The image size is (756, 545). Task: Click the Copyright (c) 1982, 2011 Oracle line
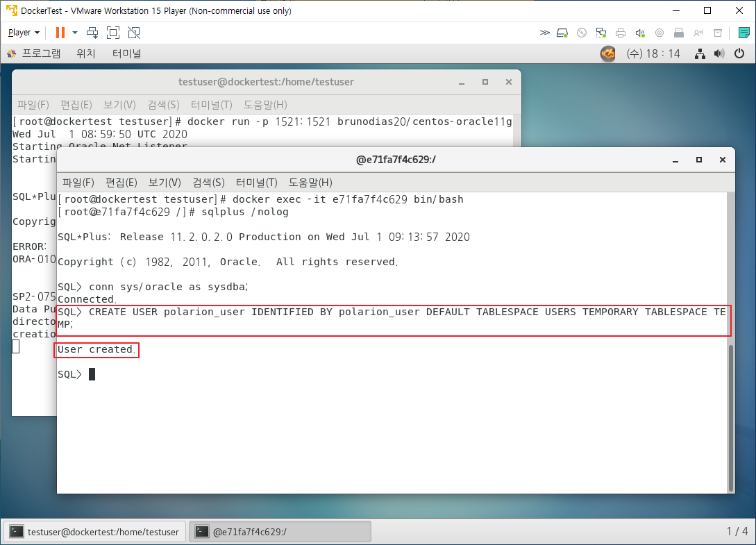[228, 262]
